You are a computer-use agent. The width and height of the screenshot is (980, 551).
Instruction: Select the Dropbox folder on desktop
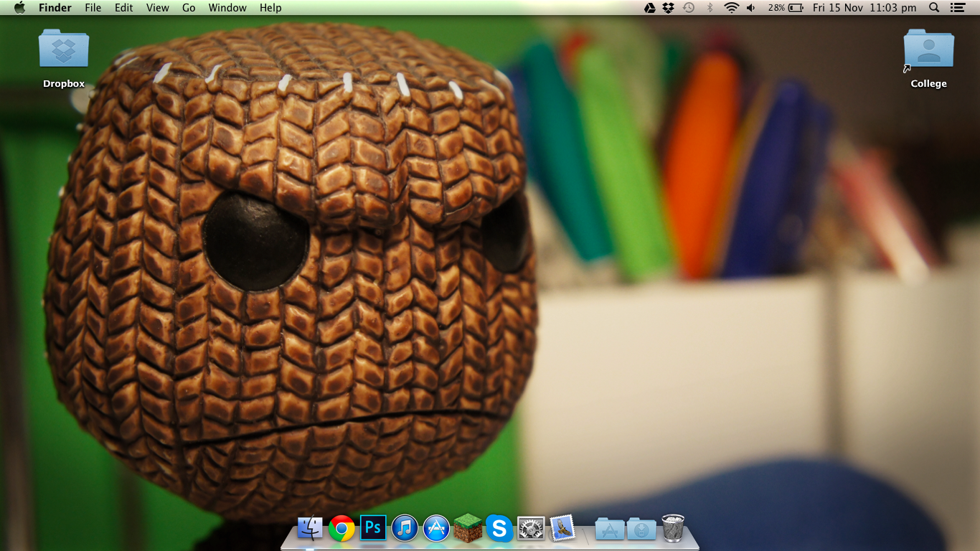coord(64,48)
